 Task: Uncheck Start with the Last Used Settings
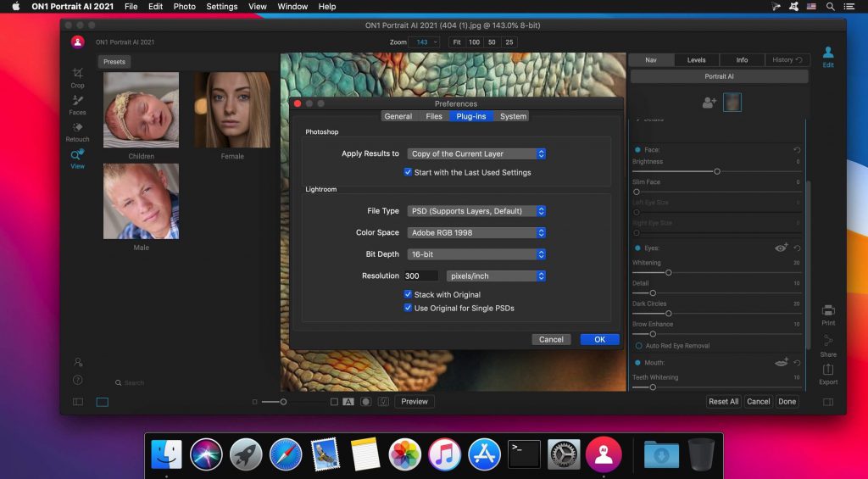[x=408, y=172]
